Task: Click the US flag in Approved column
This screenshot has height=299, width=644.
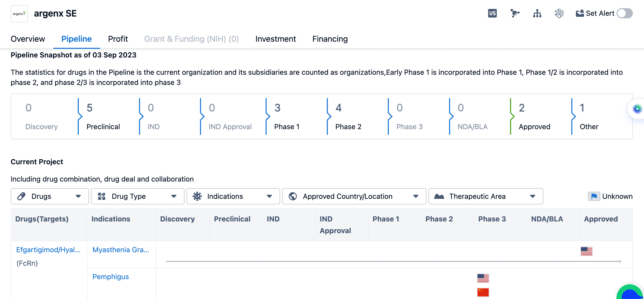Action: tap(586, 251)
